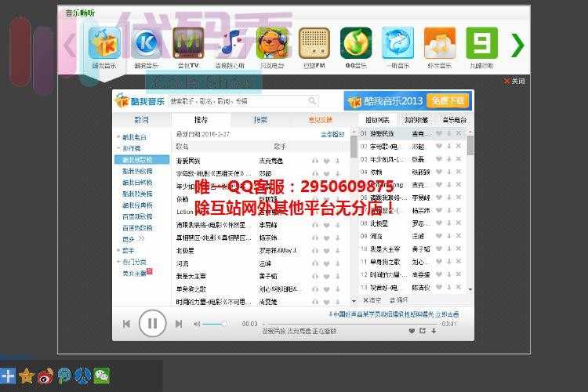Open the cartoon bear radio app icon
This screenshot has height=392, width=588.
point(272,43)
